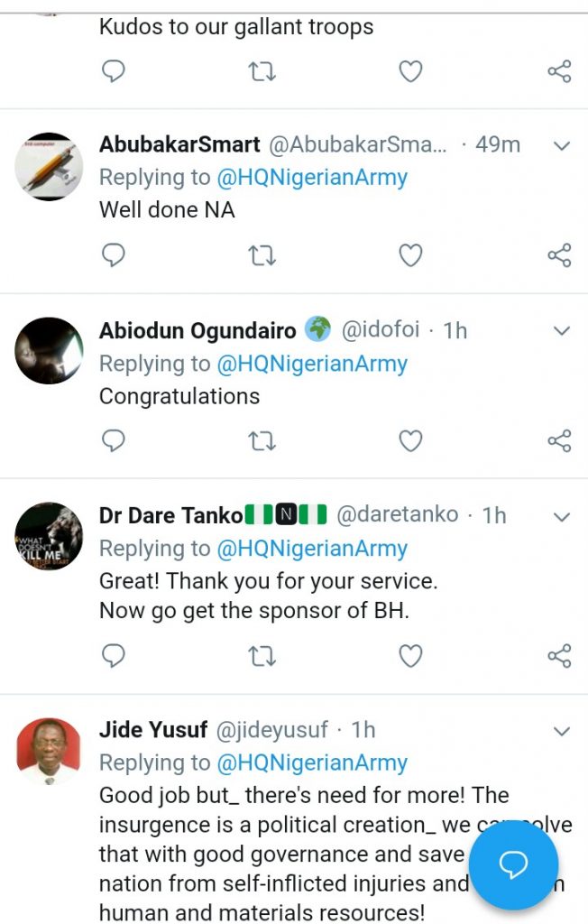
Task: View Dr Dare Tanko's profile avatar
Action: pos(49,536)
